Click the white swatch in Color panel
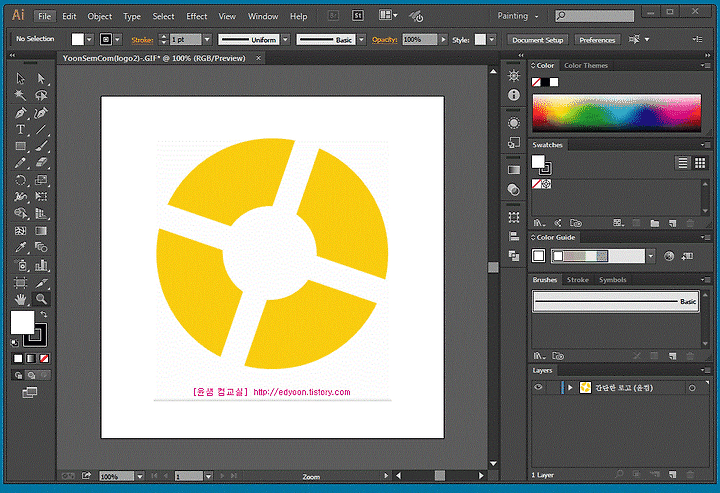 (554, 82)
